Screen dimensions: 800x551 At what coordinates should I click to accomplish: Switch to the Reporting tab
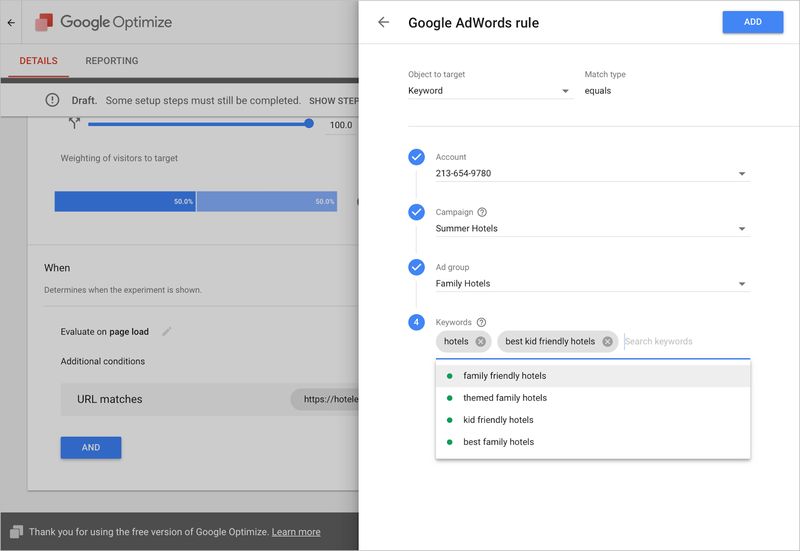click(x=112, y=61)
